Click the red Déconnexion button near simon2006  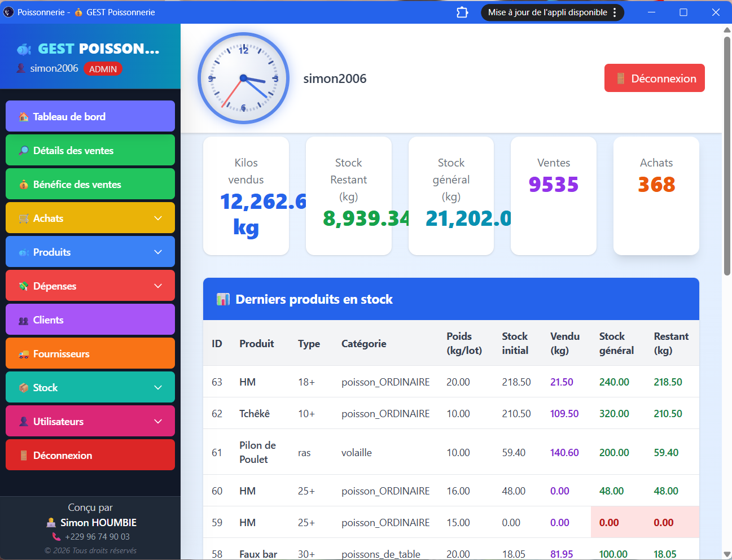click(x=654, y=78)
